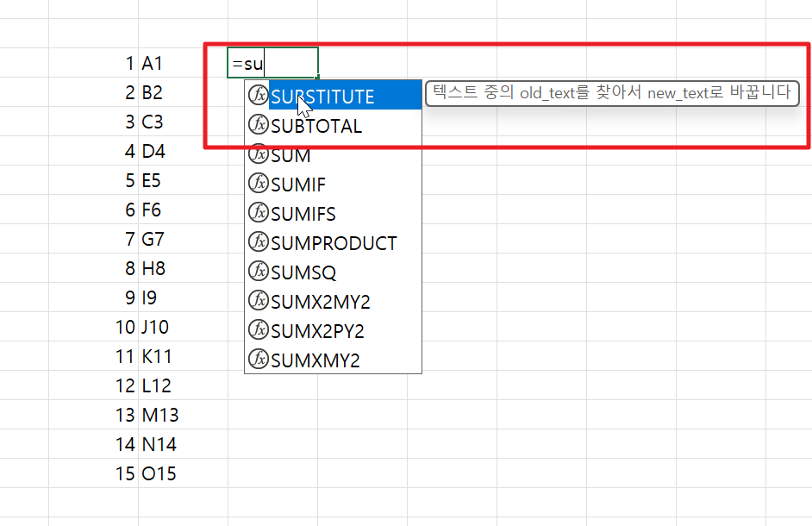Select cell containing B2

coord(184,92)
